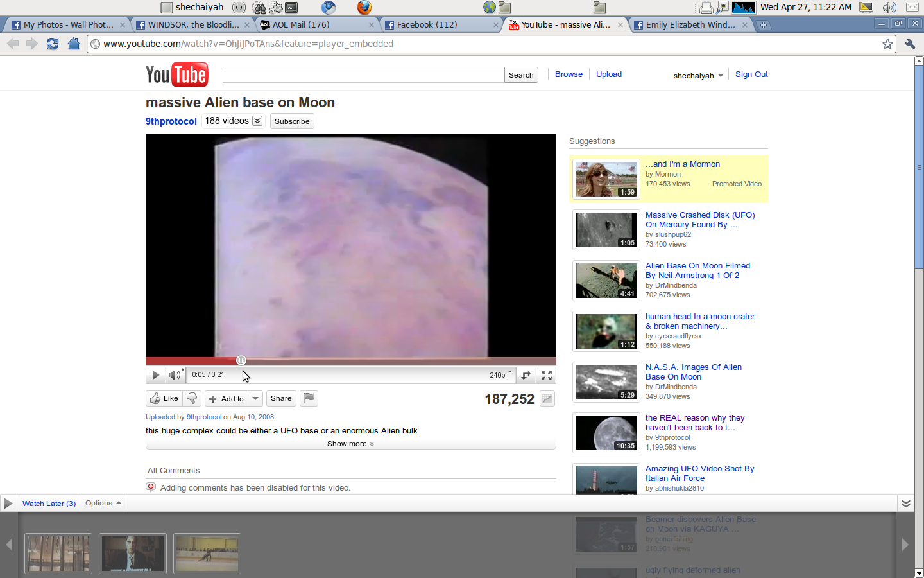This screenshot has height=578, width=924.
Task: Select the first queued video thumbnail
Action: (58, 554)
